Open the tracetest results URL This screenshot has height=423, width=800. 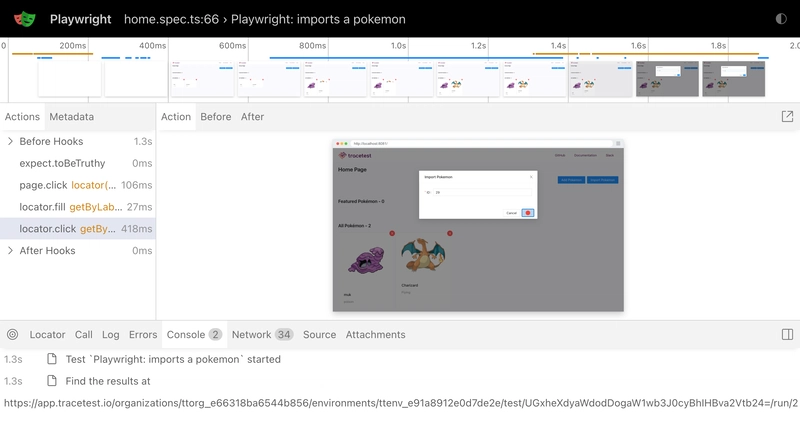(x=400, y=403)
